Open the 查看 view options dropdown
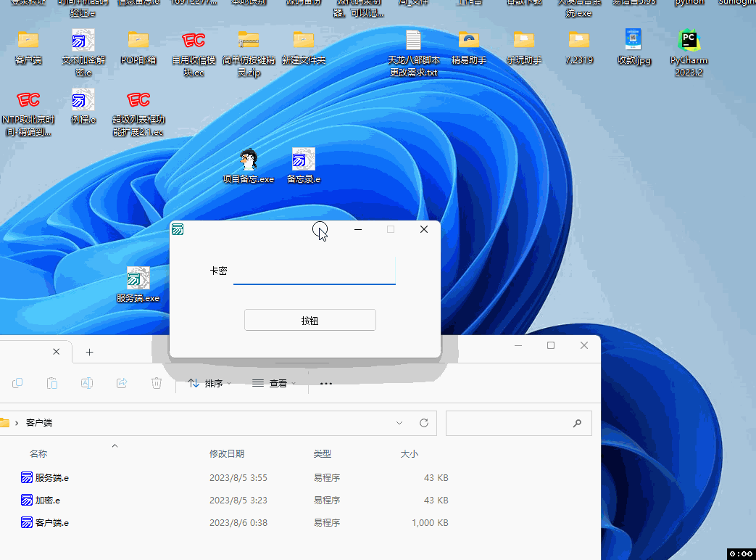Screen dimensions: 756x560 point(274,383)
